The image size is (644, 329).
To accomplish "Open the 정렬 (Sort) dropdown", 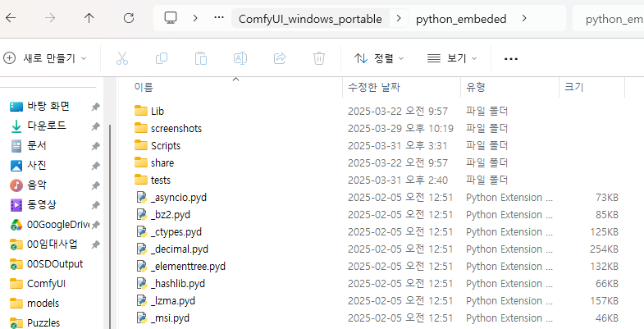I will pyautogui.click(x=379, y=58).
